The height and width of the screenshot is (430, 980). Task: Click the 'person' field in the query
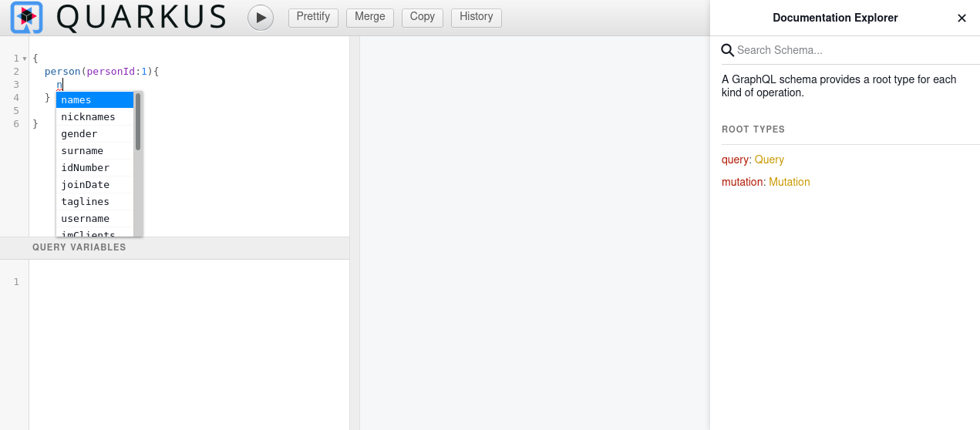click(x=62, y=72)
